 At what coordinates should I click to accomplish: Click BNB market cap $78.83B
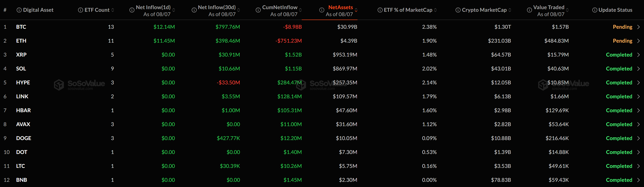(x=501, y=180)
